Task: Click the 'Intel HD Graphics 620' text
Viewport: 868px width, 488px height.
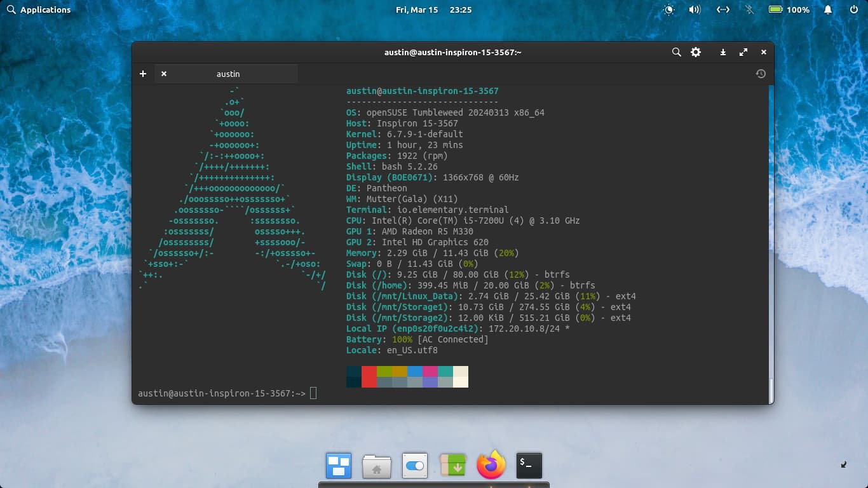Action: pos(435,242)
